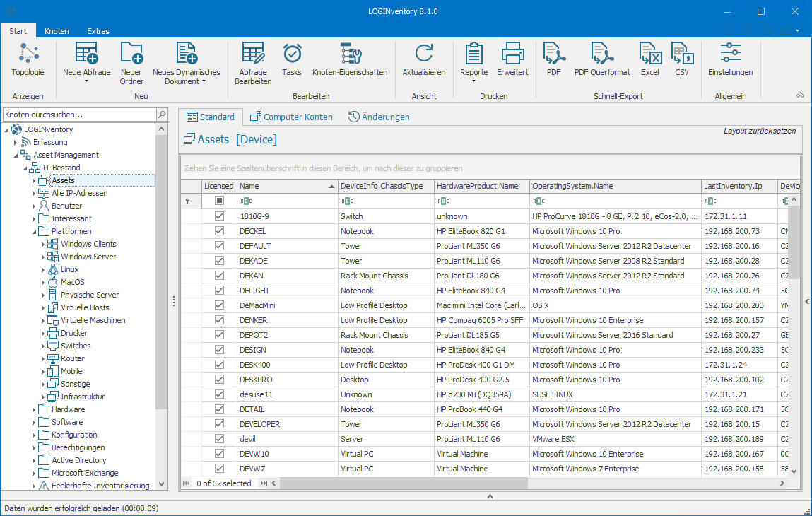
Task: Open the Topologie view
Action: pos(28,59)
